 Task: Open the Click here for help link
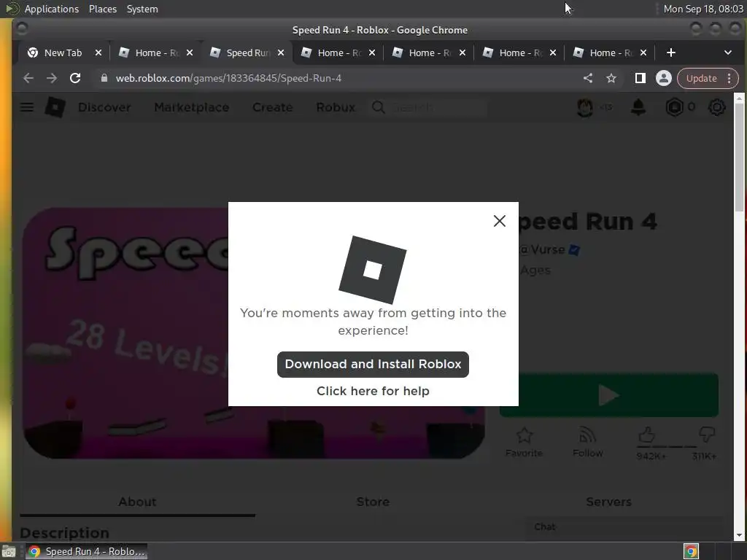(x=373, y=391)
